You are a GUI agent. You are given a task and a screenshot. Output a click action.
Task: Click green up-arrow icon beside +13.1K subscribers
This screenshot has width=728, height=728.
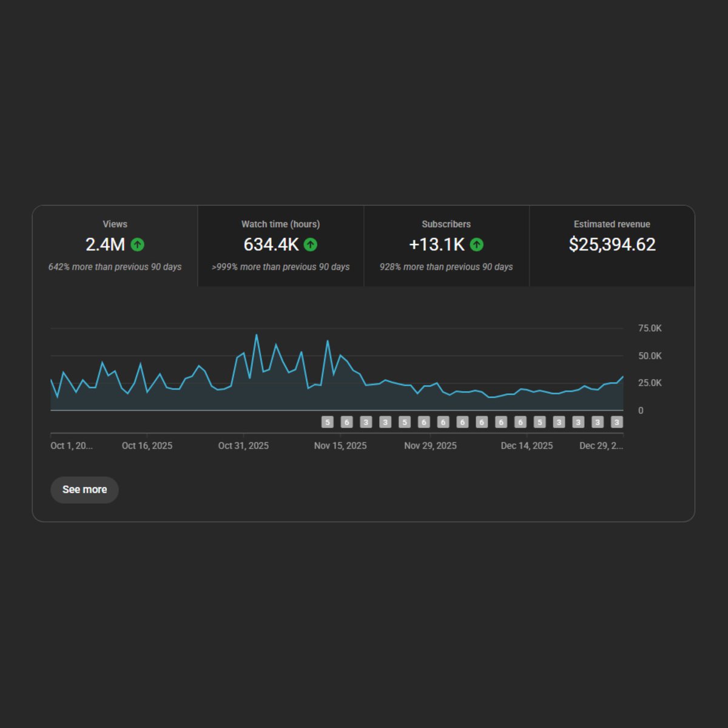click(477, 244)
